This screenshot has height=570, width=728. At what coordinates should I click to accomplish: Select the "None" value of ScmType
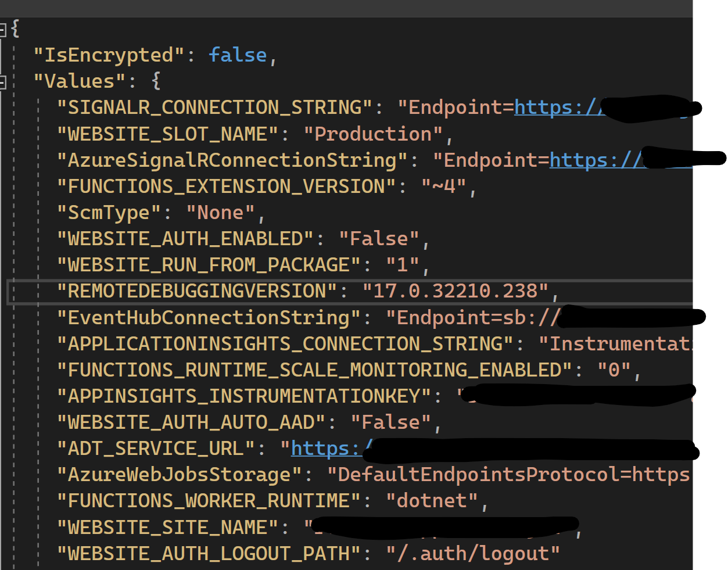[x=220, y=213]
